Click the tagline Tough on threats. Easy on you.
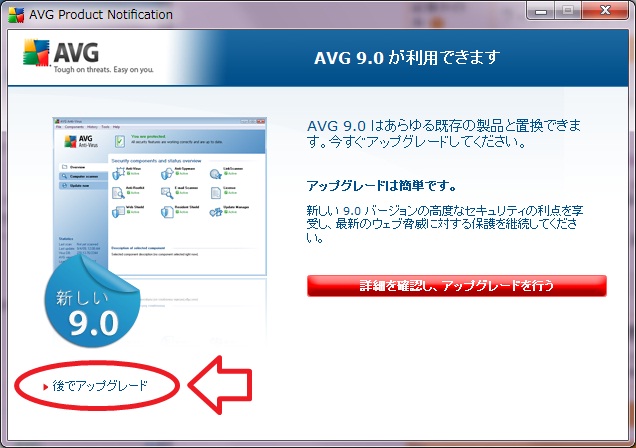636x448 pixels. (x=104, y=70)
